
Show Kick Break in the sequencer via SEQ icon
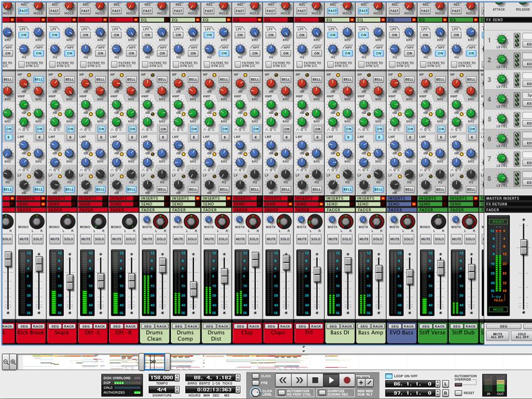pos(25,326)
